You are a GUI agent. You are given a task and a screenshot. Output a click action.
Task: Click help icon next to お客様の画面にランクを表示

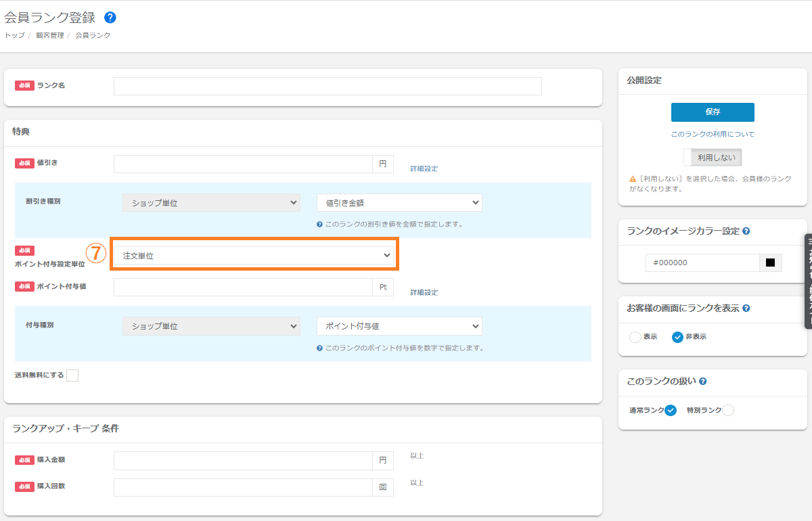746,309
